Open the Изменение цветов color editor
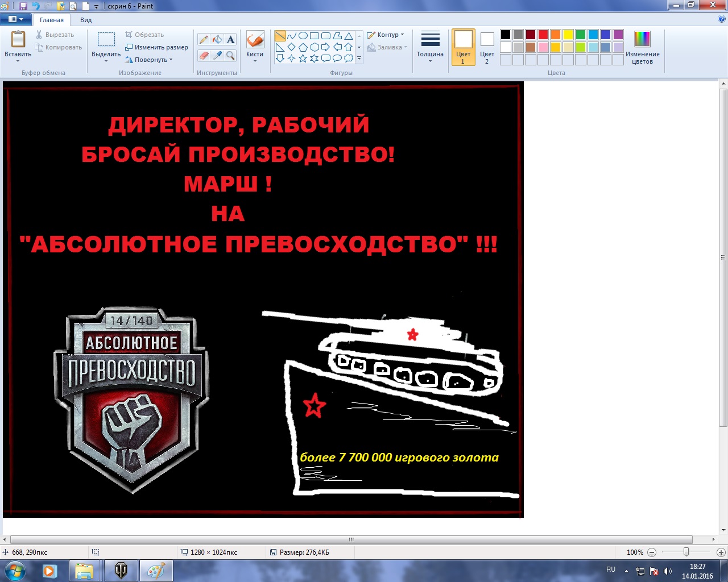 [x=642, y=47]
